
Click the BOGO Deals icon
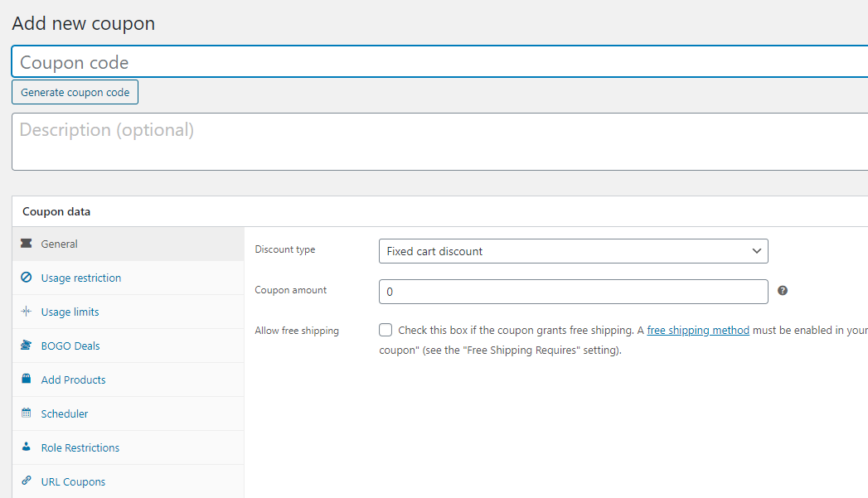point(26,346)
